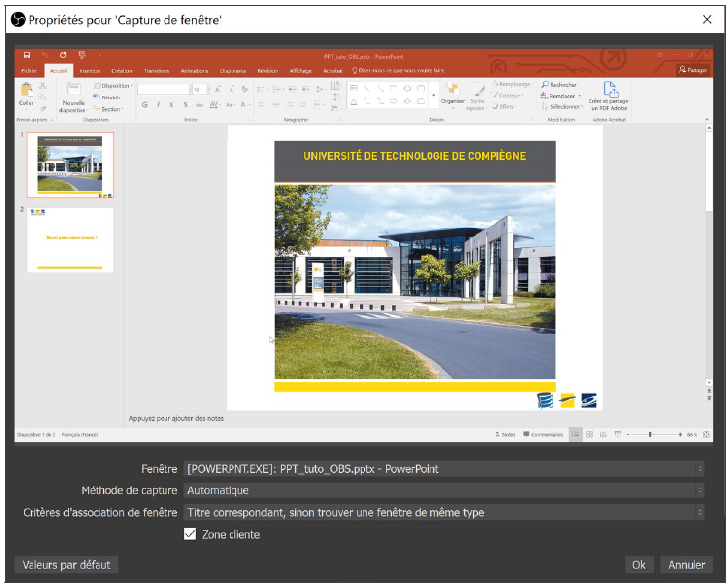Click the Partager button in PowerPoint
The width and height of the screenshot is (728, 586).
coord(693,70)
